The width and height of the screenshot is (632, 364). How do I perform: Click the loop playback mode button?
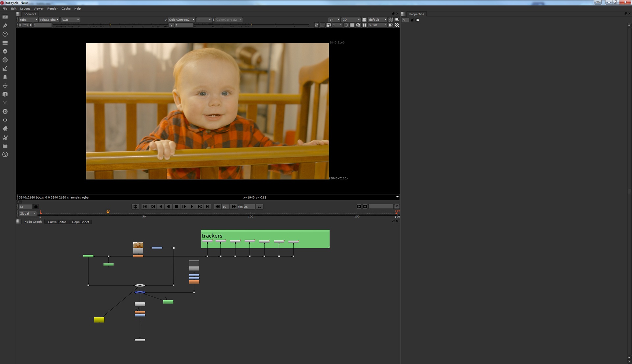click(x=259, y=206)
